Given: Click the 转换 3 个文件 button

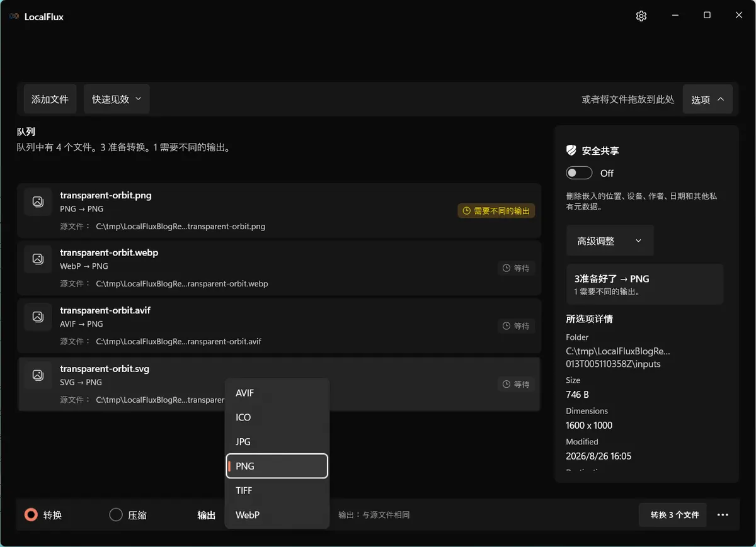Looking at the screenshot, I should point(672,515).
